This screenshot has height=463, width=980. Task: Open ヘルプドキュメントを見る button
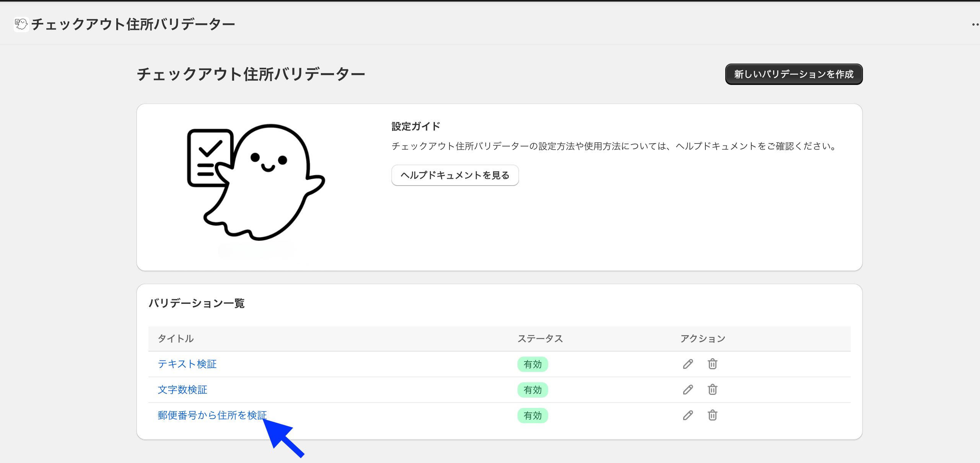coord(455,175)
